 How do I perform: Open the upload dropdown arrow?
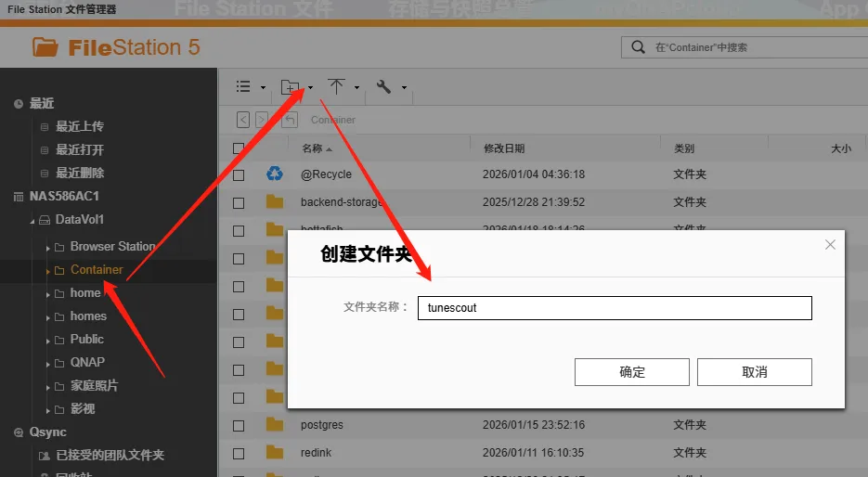click(x=356, y=87)
